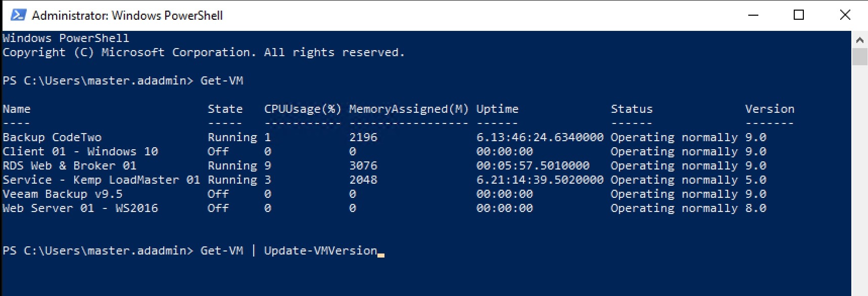Viewport: 868px width, 296px height.
Task: Click the Backup CodeTwo VM name
Action: pos(52,137)
